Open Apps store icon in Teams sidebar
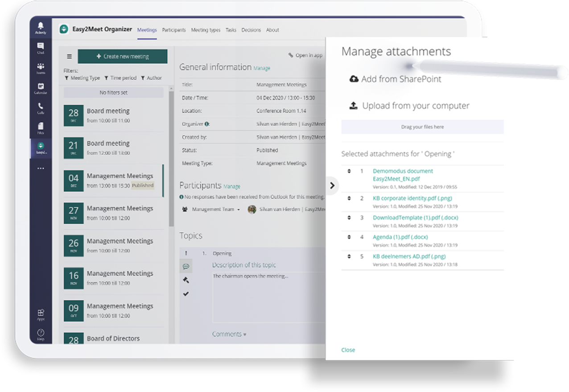Viewport: 569px width, 392px height. pyautogui.click(x=41, y=314)
